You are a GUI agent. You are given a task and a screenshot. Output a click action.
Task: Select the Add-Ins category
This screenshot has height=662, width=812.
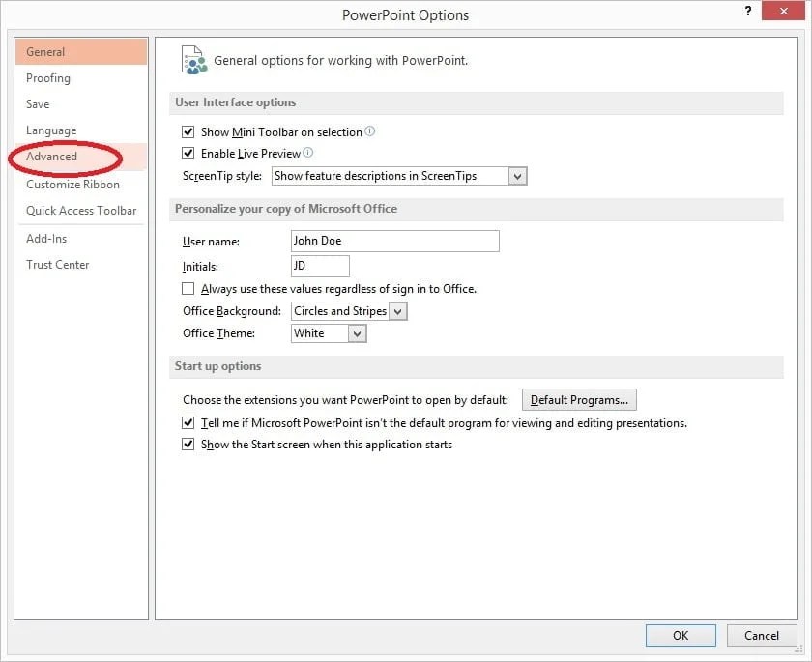click(81, 239)
